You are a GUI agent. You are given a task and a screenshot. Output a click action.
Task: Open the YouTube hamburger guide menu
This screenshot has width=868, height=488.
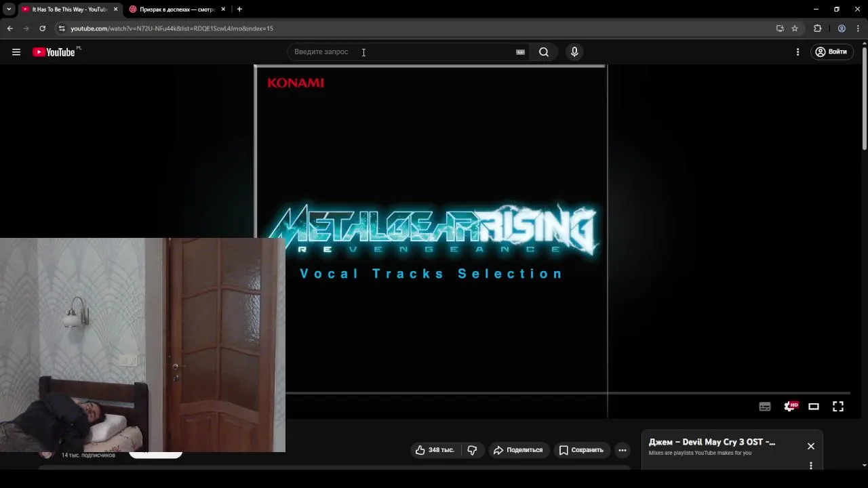pos(16,52)
